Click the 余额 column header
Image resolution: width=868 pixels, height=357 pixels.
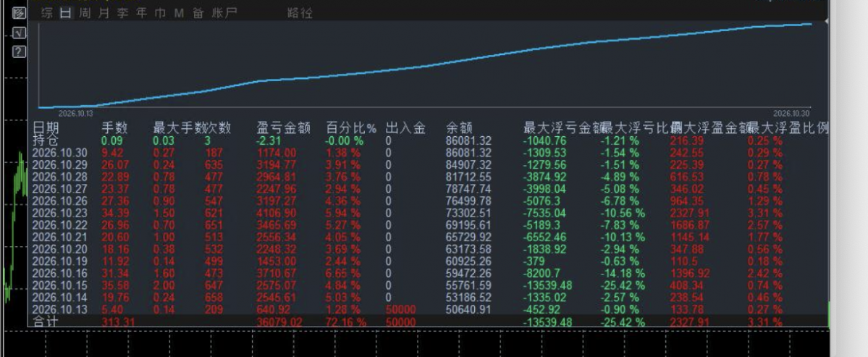pos(460,128)
